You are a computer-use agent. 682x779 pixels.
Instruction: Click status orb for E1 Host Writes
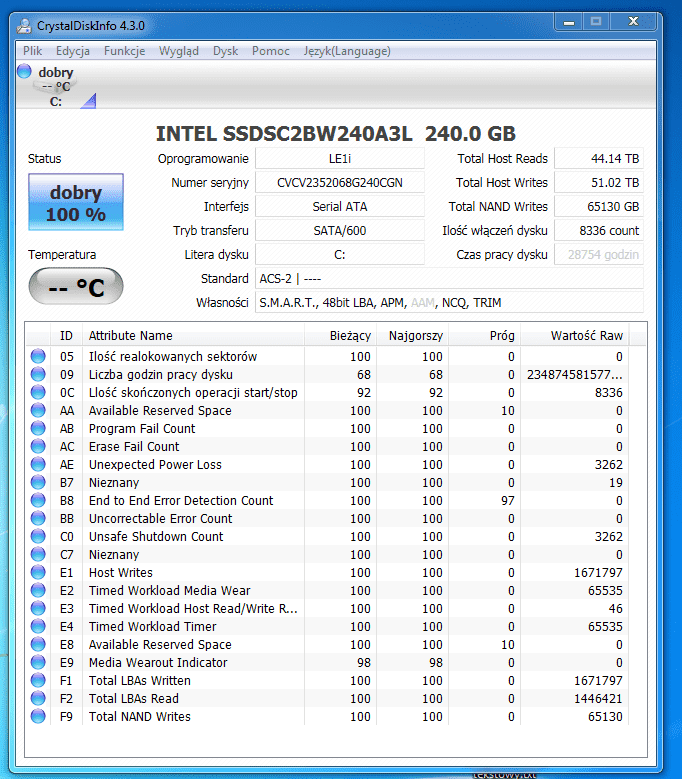(38, 572)
